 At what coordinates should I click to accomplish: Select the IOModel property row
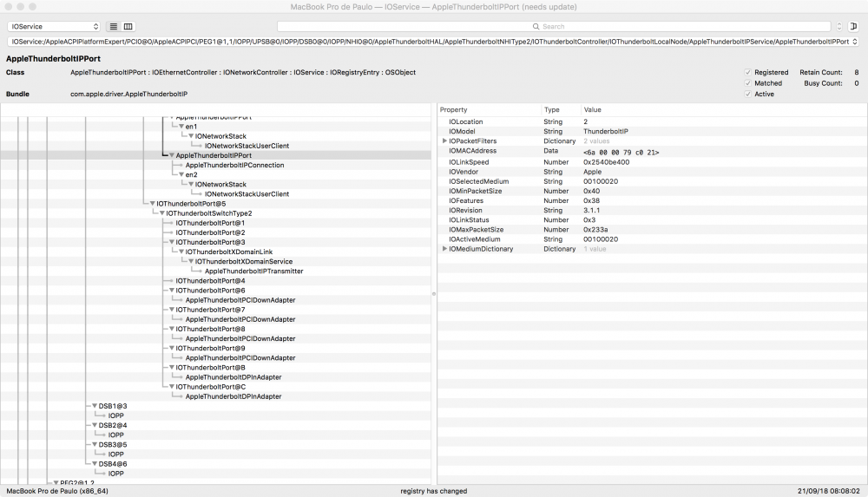tap(652, 132)
